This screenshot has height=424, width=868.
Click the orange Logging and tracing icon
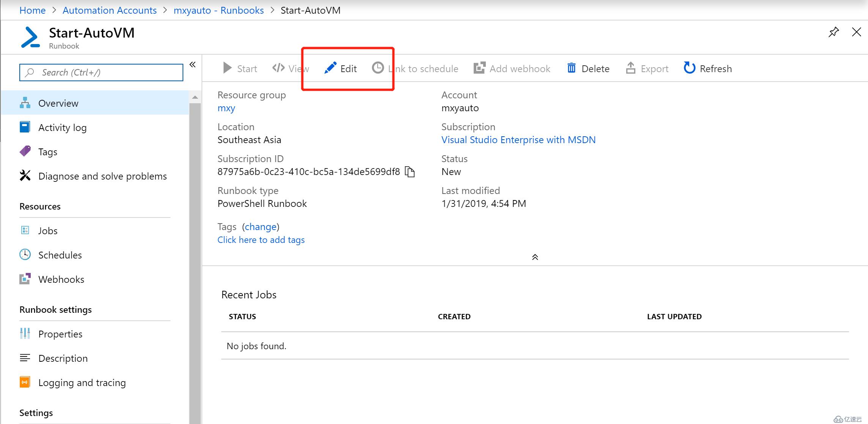(x=25, y=382)
